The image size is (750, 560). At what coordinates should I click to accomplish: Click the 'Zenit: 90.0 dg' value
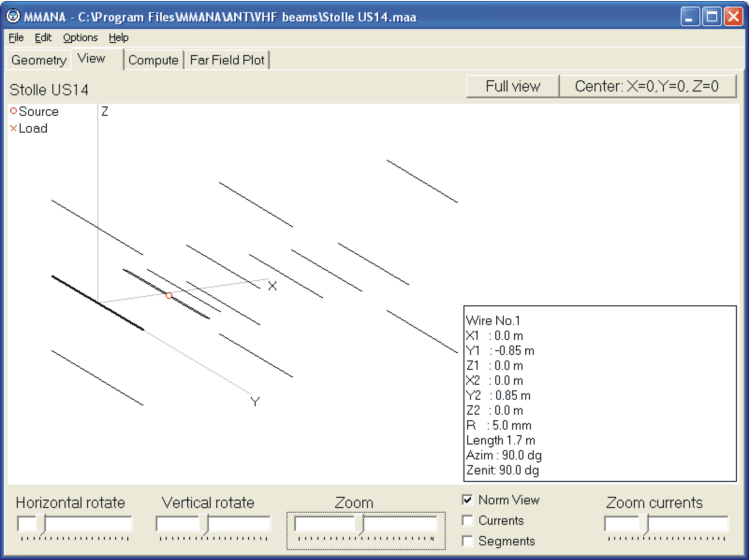tap(503, 470)
